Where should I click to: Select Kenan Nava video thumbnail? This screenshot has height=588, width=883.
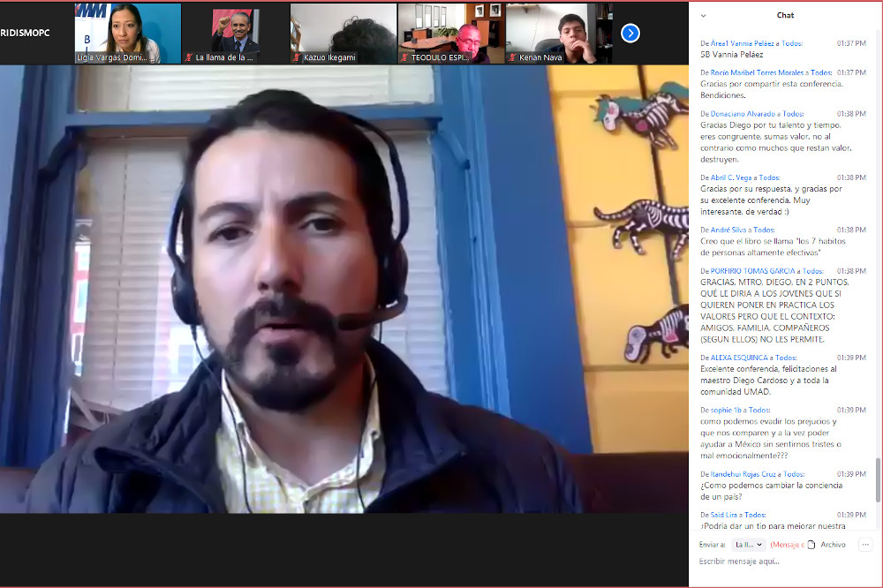(x=558, y=33)
